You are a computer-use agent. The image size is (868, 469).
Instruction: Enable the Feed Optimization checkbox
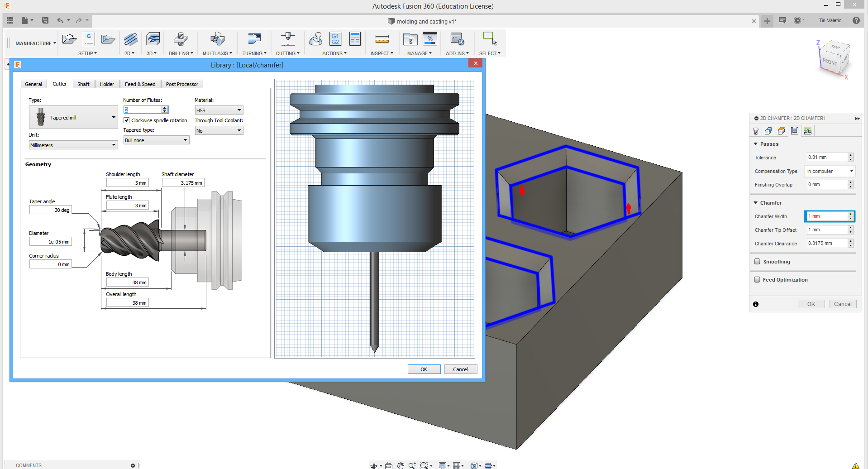757,280
